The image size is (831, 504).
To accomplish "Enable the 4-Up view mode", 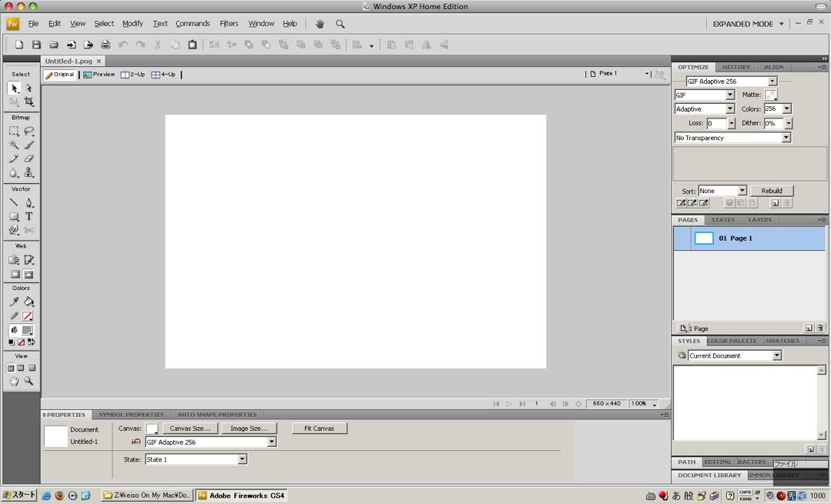I will tap(163, 75).
